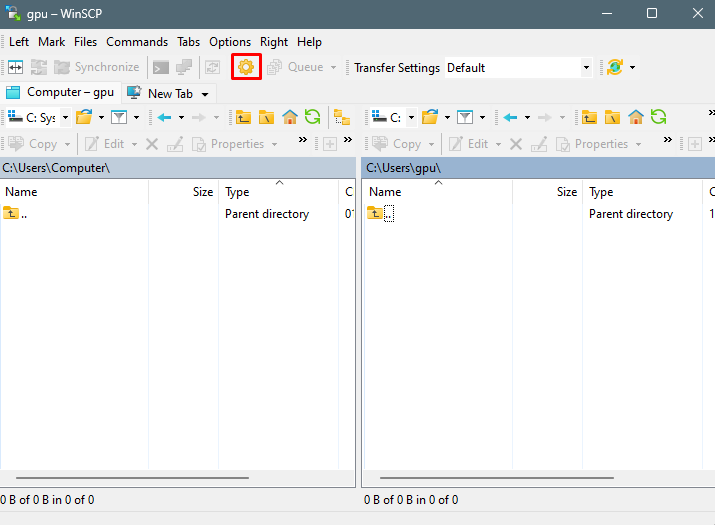
Task: Select left panel parent directory row
Action: (x=178, y=213)
